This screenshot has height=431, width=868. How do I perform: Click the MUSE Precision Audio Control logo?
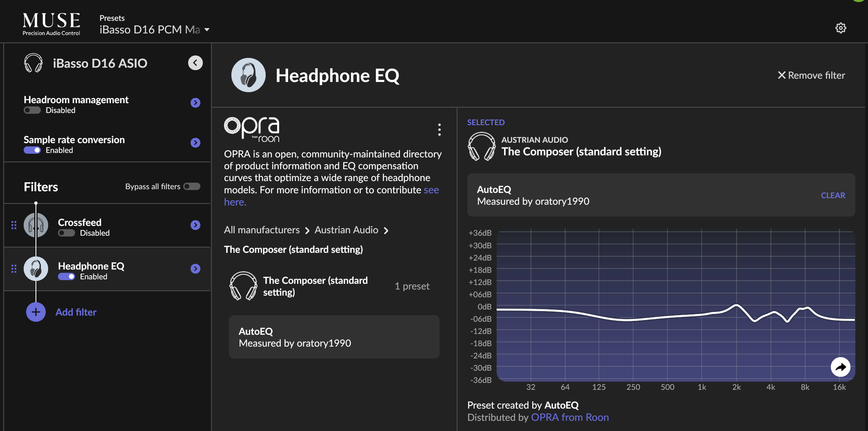coord(51,24)
